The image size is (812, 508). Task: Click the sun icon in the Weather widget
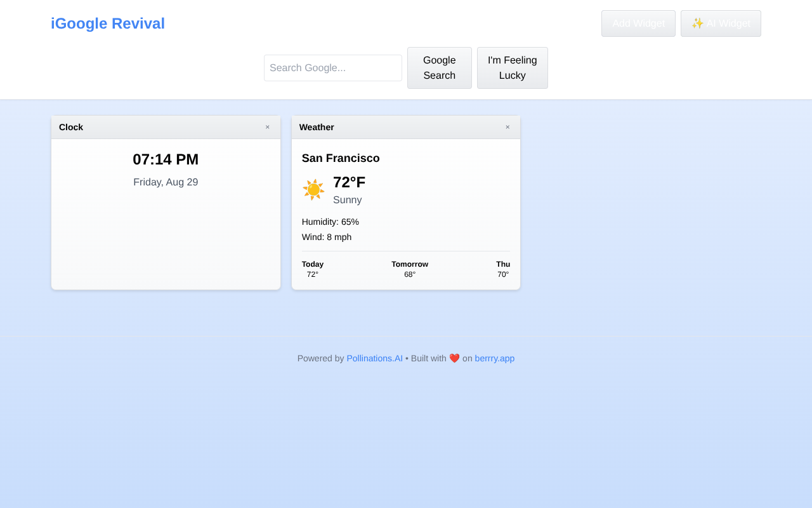(312, 189)
